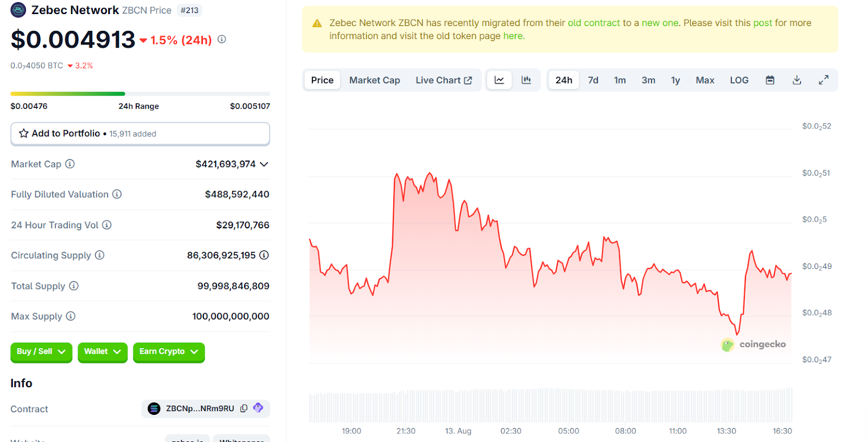Open the old contract link

593,23
